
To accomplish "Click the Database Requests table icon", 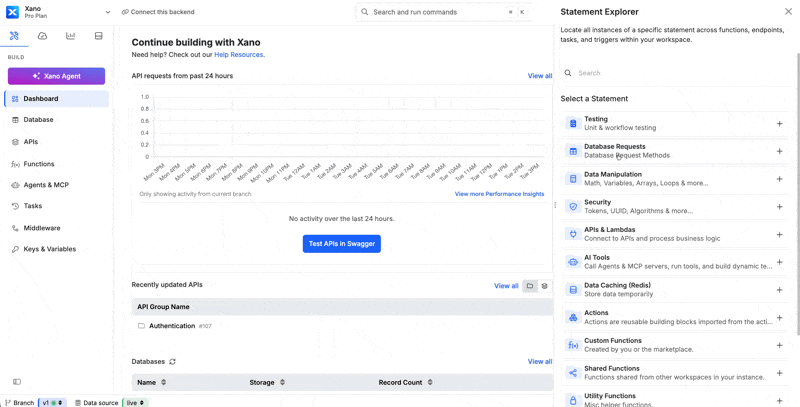I will tap(573, 151).
